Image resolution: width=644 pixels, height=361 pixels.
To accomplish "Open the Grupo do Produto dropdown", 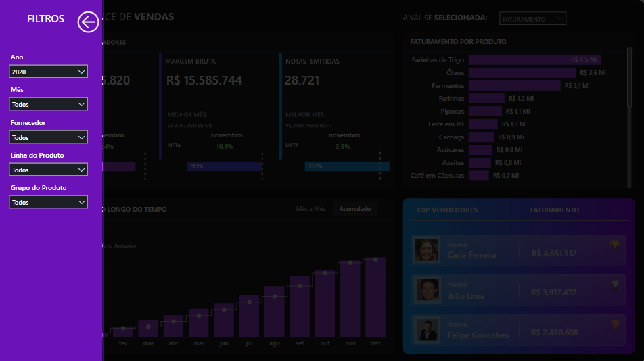I will (49, 202).
